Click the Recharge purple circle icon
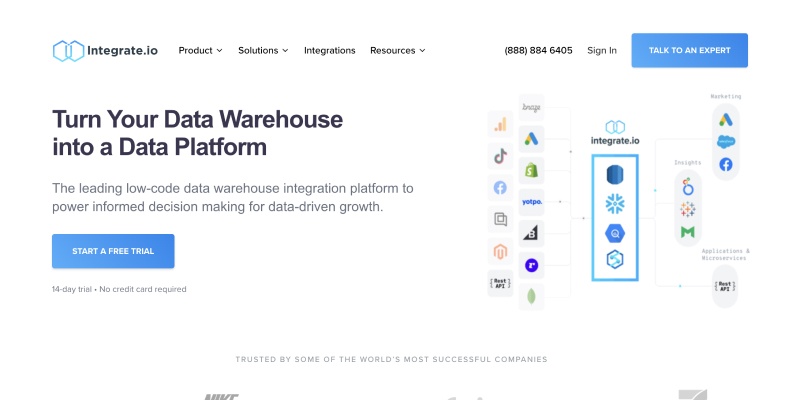 [x=531, y=265]
